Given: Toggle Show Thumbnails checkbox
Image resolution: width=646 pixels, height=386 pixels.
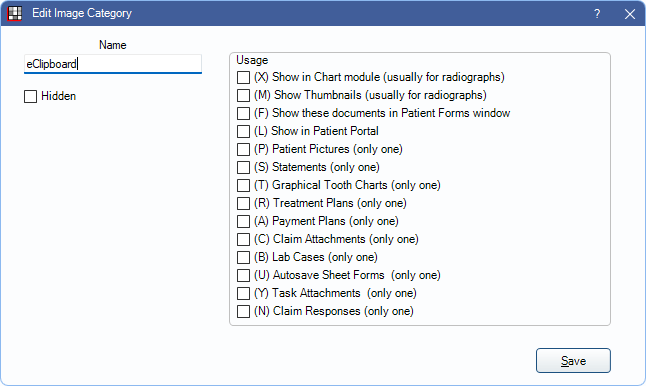Looking at the screenshot, I should 243,95.
